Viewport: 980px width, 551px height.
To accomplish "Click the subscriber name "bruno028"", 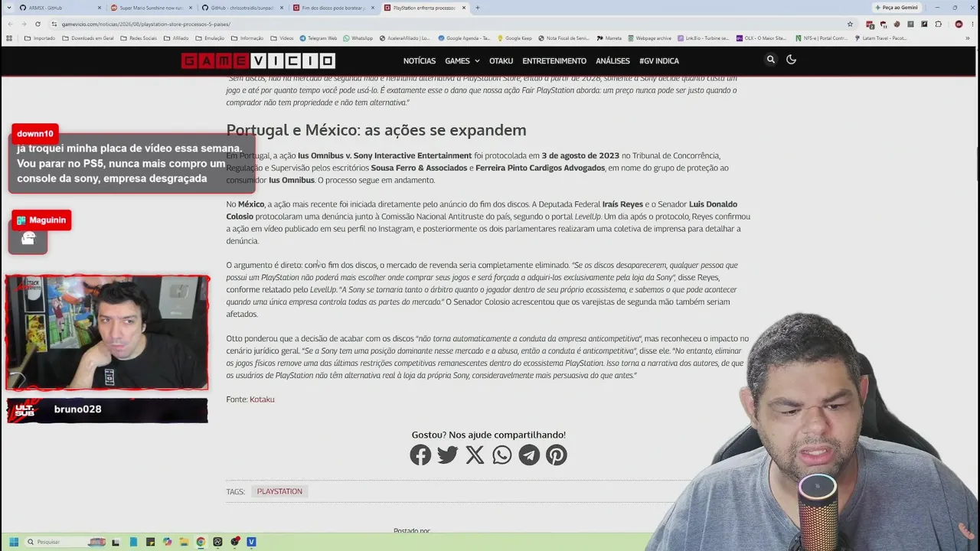I will [x=77, y=409].
